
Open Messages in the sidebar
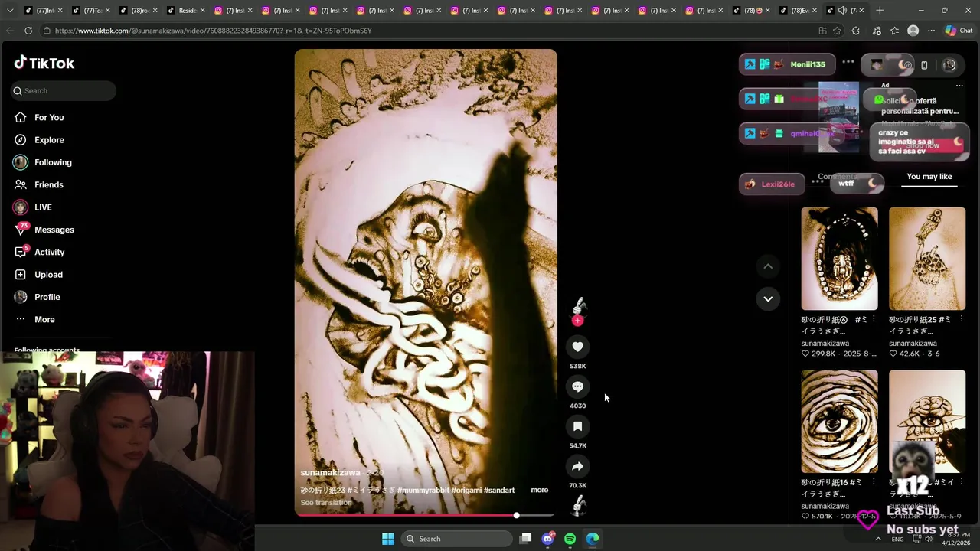click(54, 230)
